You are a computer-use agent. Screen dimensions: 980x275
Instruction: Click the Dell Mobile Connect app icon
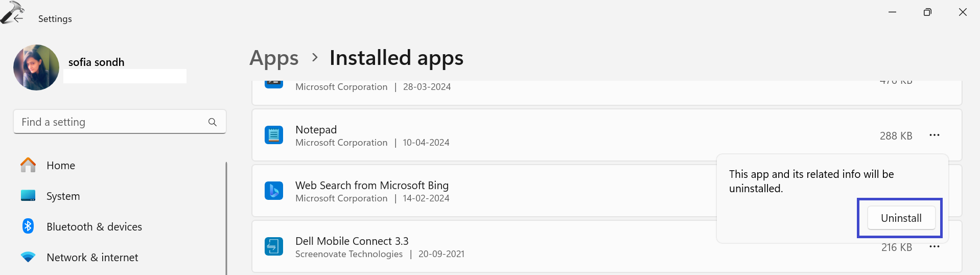tap(274, 246)
